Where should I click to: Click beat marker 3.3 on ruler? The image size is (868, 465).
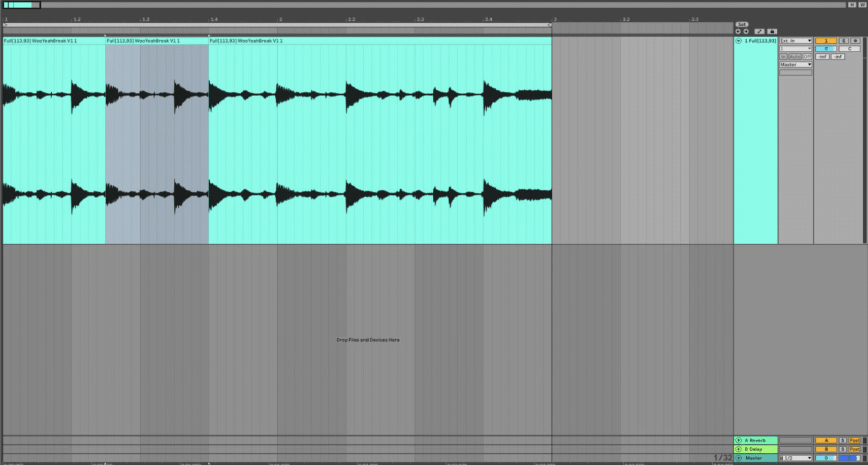pyautogui.click(x=694, y=19)
